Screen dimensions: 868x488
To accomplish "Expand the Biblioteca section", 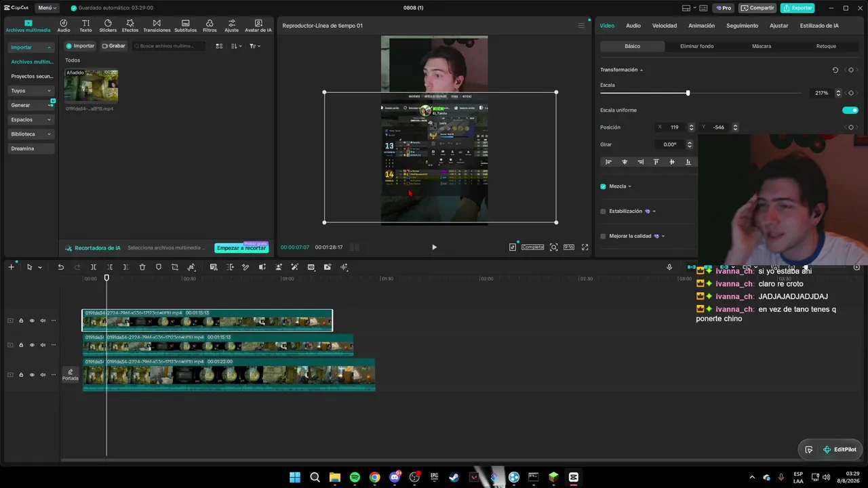I will 31,134.
